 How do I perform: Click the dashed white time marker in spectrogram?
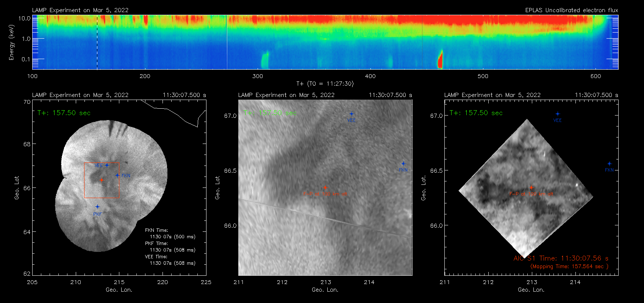pos(97,42)
